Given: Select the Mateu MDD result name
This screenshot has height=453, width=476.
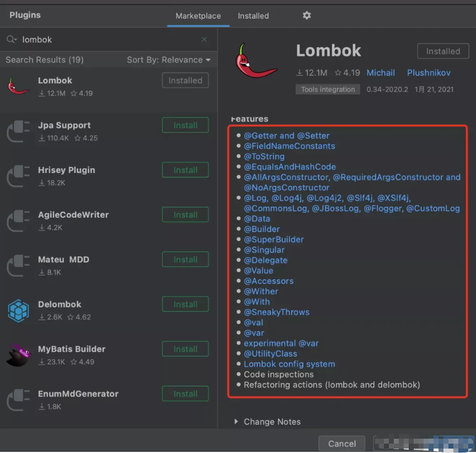Looking at the screenshot, I should coord(63,260).
